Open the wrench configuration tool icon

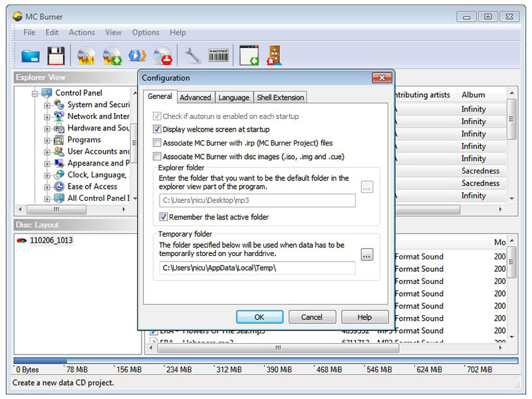[192, 55]
